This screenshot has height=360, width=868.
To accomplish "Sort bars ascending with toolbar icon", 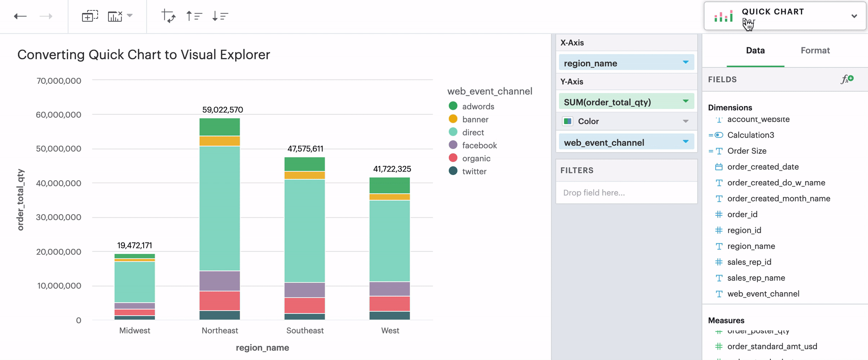I will click(x=194, y=17).
